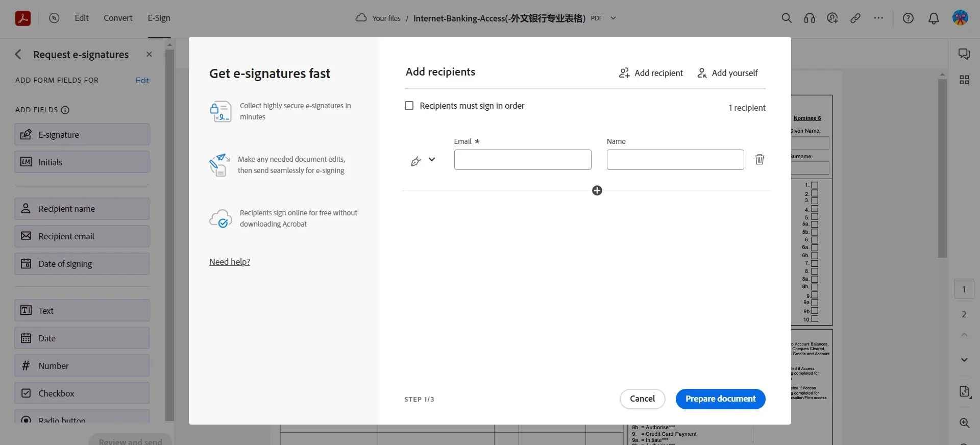Click the plus icon to add recipient row
Viewport: 980px width, 445px height.
(597, 191)
